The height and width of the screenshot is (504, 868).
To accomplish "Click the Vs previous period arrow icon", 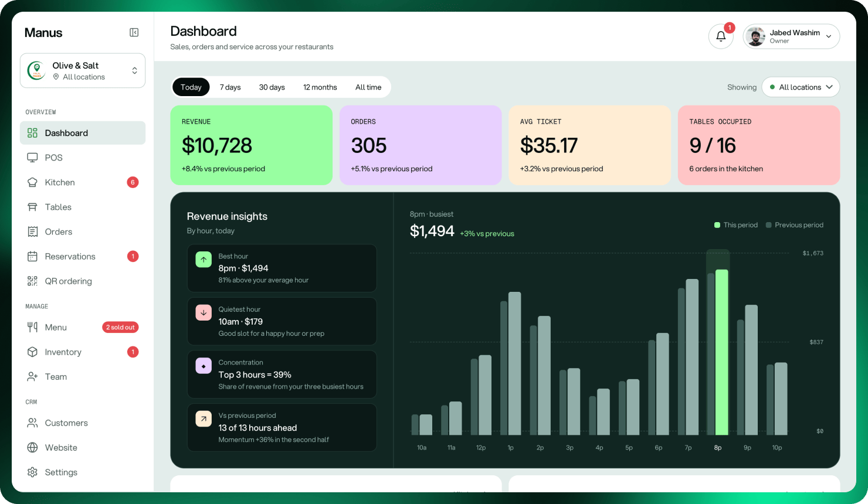I will point(204,418).
